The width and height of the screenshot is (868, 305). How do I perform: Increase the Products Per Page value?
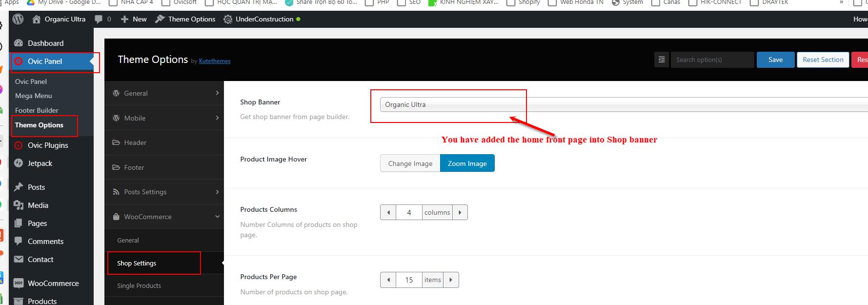pos(451,280)
